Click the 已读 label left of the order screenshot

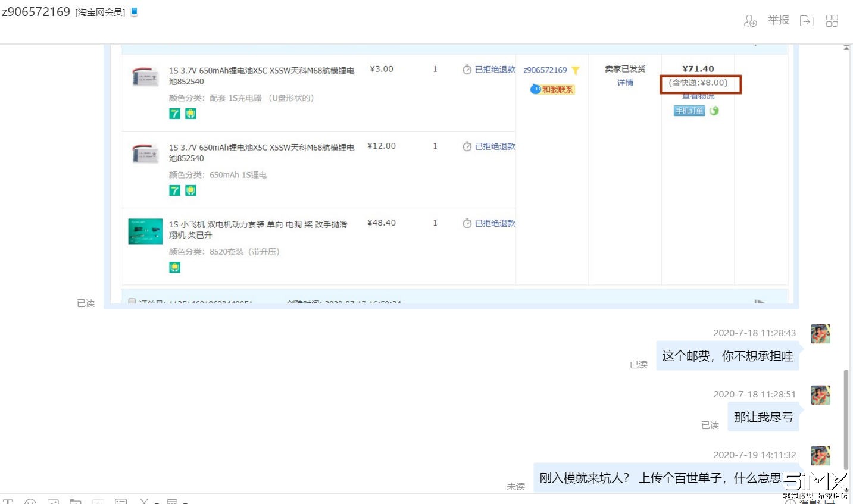coord(86,303)
